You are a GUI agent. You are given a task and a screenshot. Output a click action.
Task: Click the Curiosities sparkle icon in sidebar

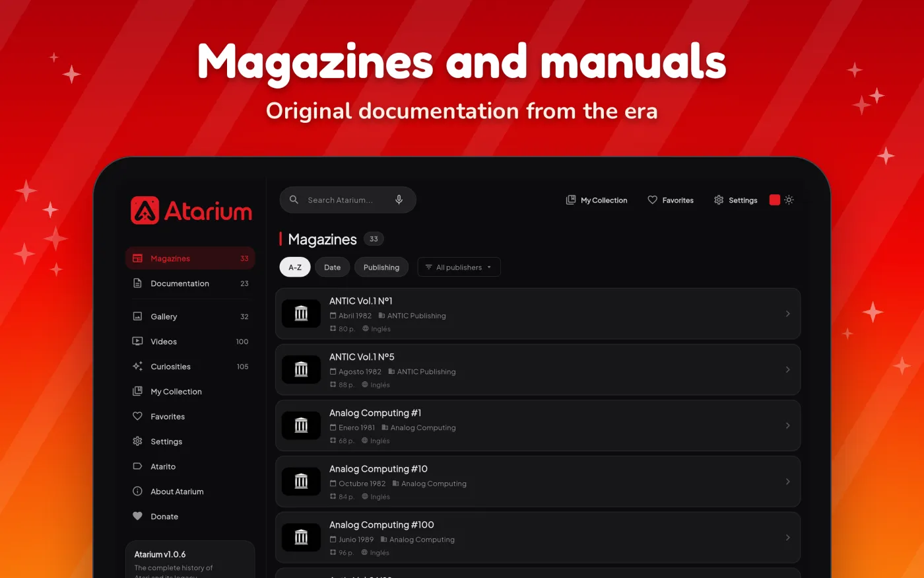click(137, 367)
